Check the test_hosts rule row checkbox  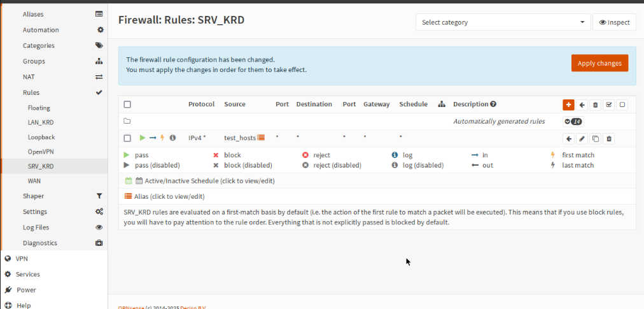pyautogui.click(x=127, y=138)
